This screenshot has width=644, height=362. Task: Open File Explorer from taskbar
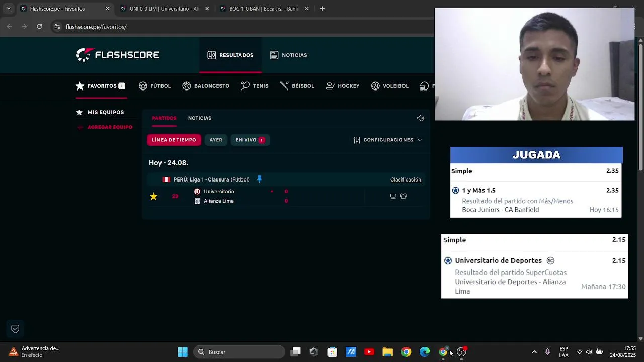(x=387, y=352)
